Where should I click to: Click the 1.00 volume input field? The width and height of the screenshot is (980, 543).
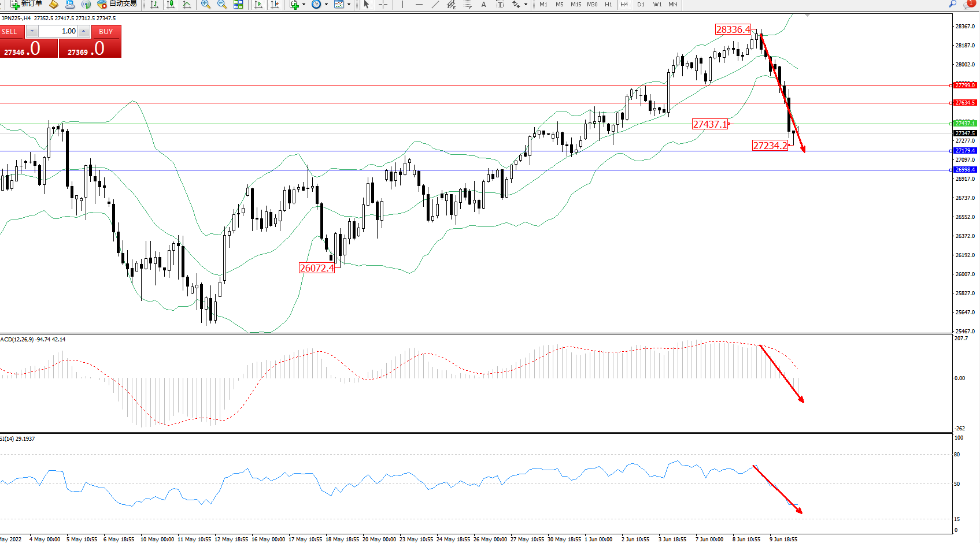pyautogui.click(x=58, y=31)
